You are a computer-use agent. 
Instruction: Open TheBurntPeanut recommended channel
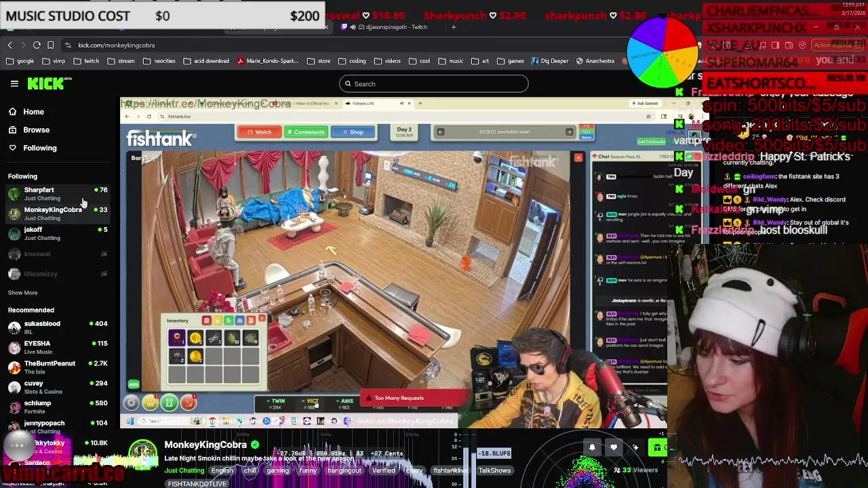(x=58, y=367)
